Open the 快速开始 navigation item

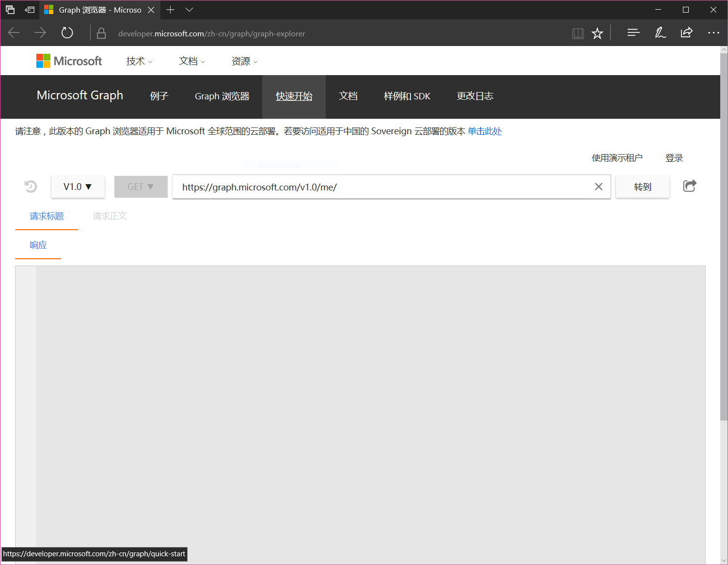(x=294, y=96)
